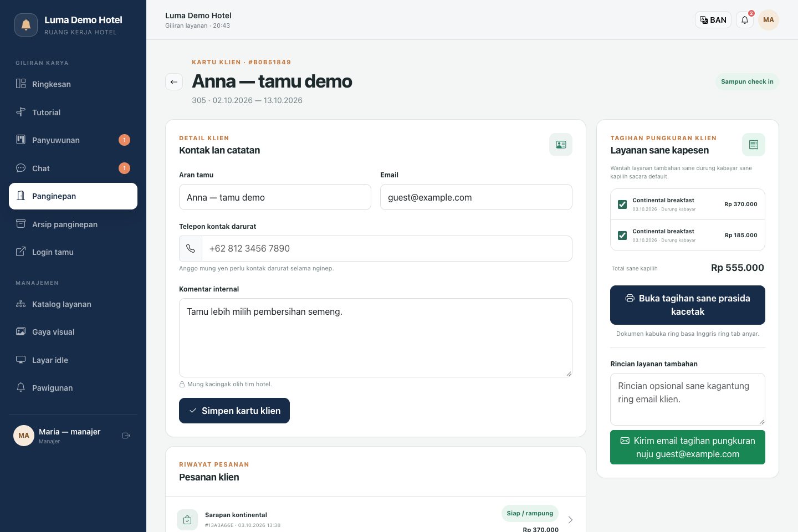The height and width of the screenshot is (532, 798).
Task: Click the Email input field
Action: pyautogui.click(x=476, y=197)
